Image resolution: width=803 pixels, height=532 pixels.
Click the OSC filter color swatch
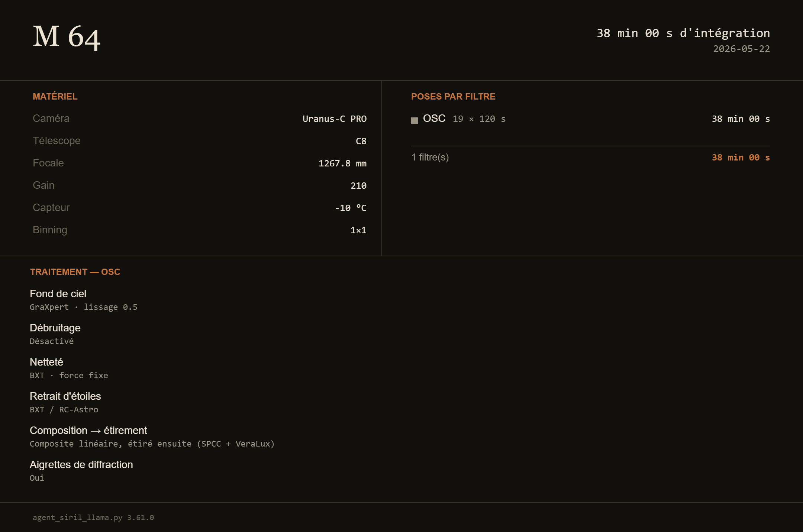click(415, 121)
